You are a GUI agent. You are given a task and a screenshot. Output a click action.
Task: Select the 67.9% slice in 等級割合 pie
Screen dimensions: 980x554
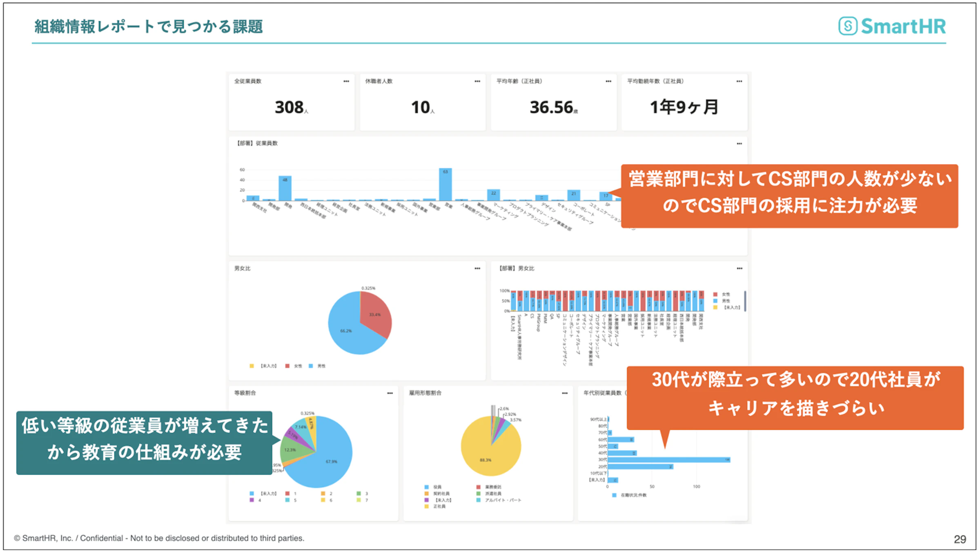331,462
